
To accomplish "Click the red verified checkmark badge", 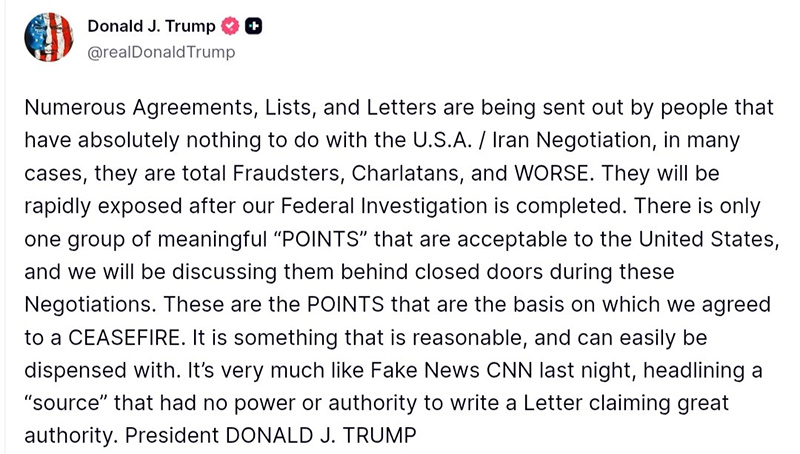I will 230,27.
